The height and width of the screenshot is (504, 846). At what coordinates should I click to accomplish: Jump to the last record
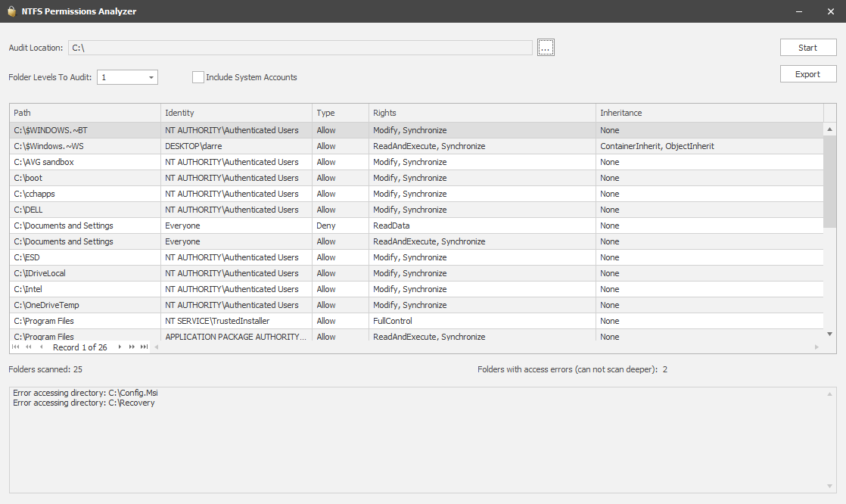[144, 347]
